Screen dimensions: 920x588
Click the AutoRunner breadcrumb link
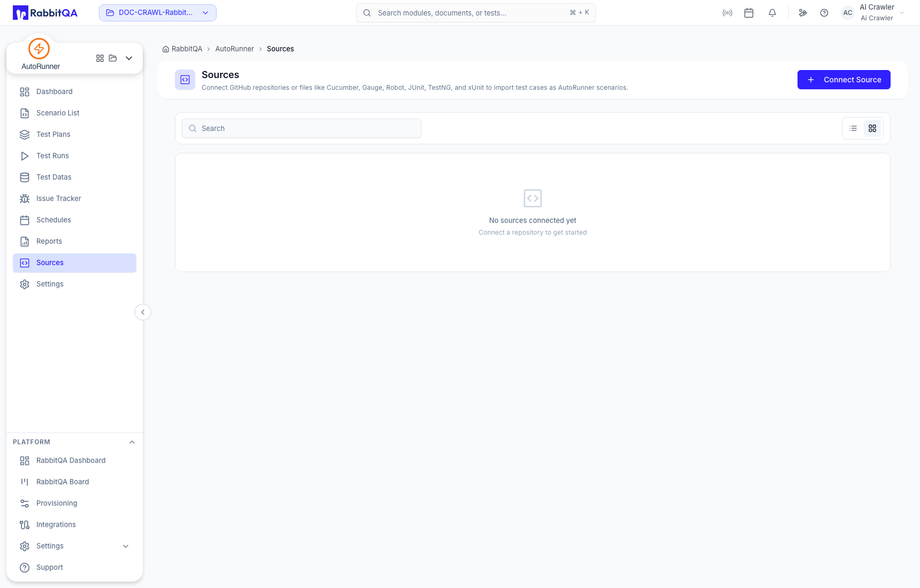coord(234,49)
